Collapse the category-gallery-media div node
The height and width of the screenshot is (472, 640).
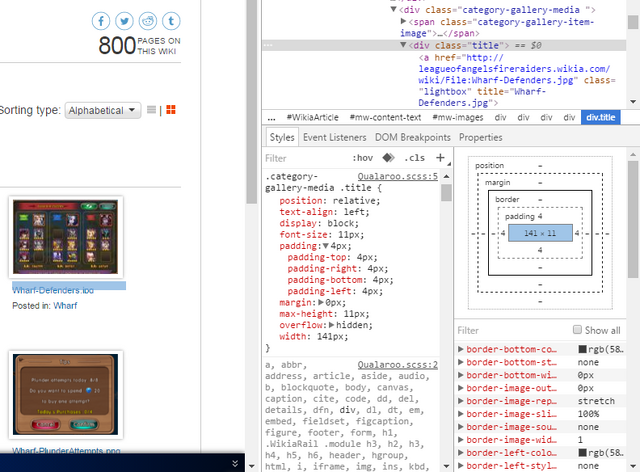click(393, 9)
